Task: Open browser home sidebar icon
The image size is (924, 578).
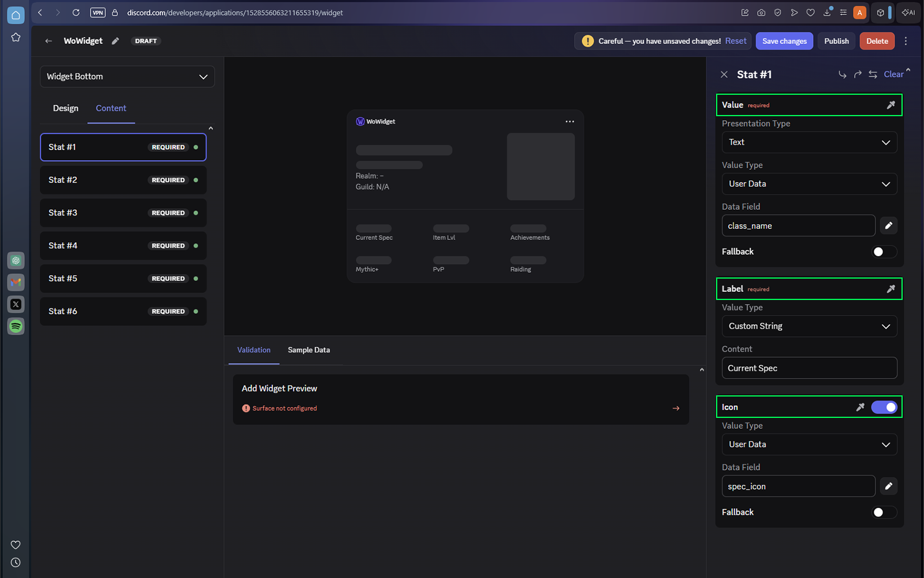Action: coord(16,16)
